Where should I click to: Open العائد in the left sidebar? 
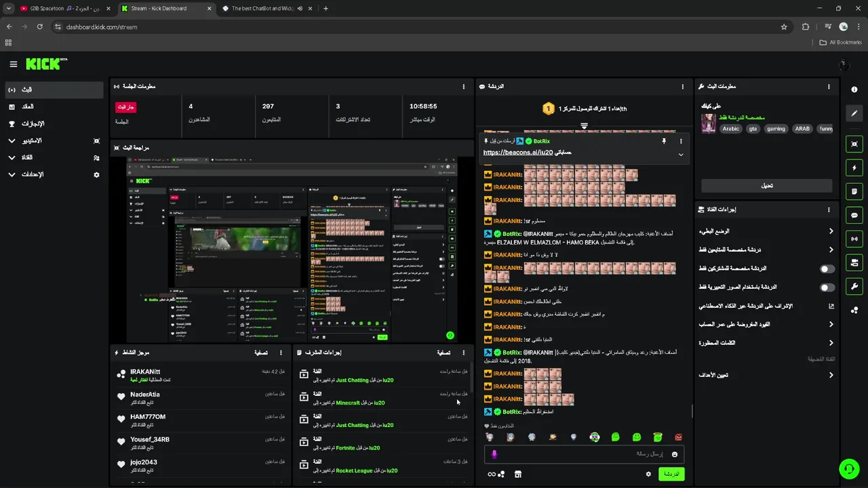click(x=54, y=106)
